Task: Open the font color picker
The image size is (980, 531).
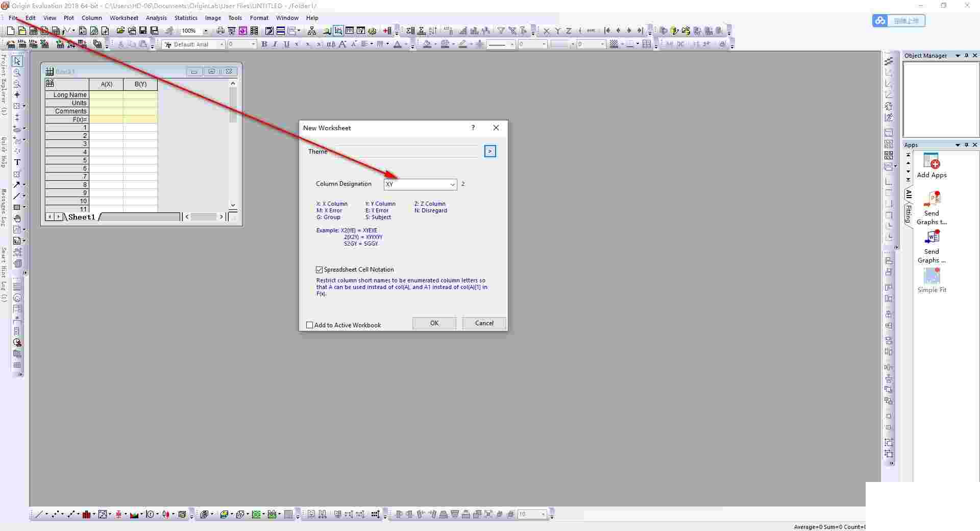Action: tap(398, 44)
